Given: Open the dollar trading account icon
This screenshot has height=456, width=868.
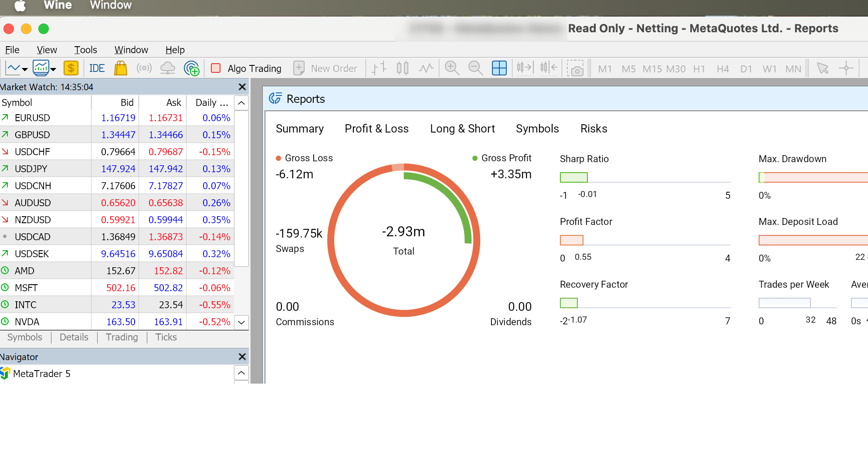Looking at the screenshot, I should point(71,68).
